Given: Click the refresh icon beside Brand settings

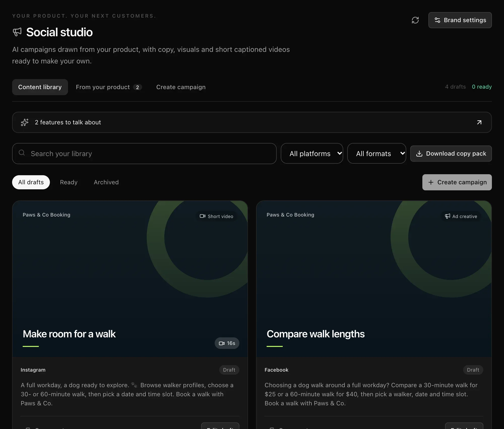Looking at the screenshot, I should (415, 20).
